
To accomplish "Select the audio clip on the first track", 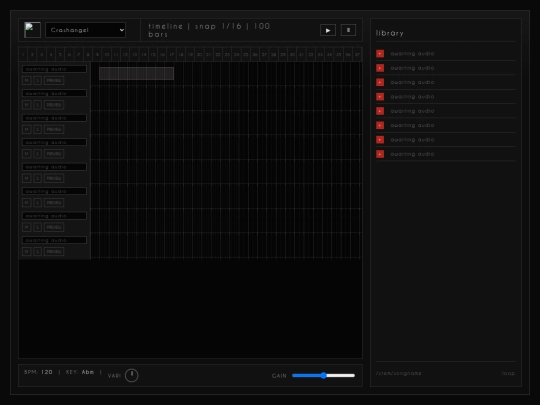I will [136, 73].
